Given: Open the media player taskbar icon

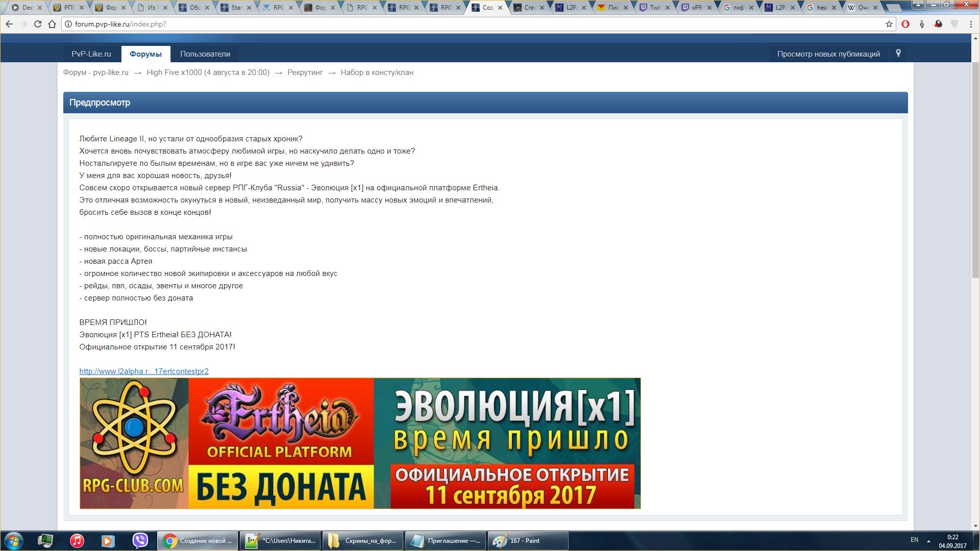Looking at the screenshot, I should [x=108, y=541].
